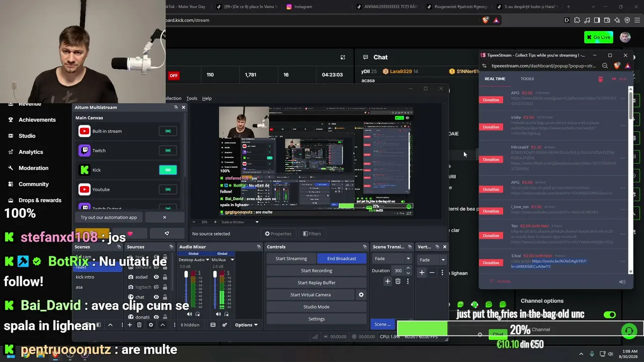The width and height of the screenshot is (644, 362).
Task: Click the Kick Go Live button
Action: point(598,37)
